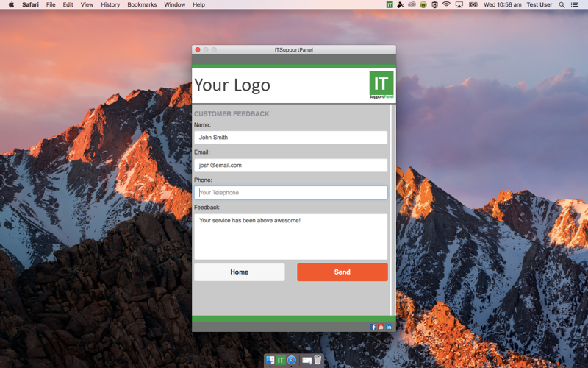Viewport: 588px width, 368px height.
Task: Click the Your Logo text
Action: click(232, 85)
